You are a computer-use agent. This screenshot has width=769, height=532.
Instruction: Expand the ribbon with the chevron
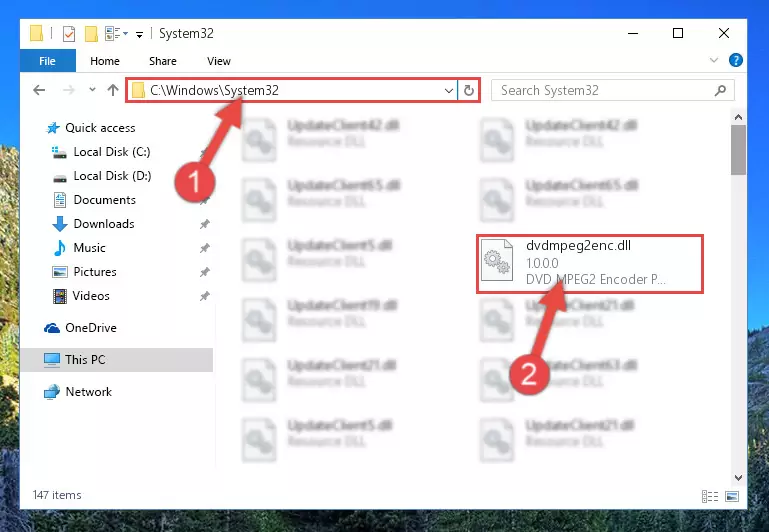click(x=714, y=60)
